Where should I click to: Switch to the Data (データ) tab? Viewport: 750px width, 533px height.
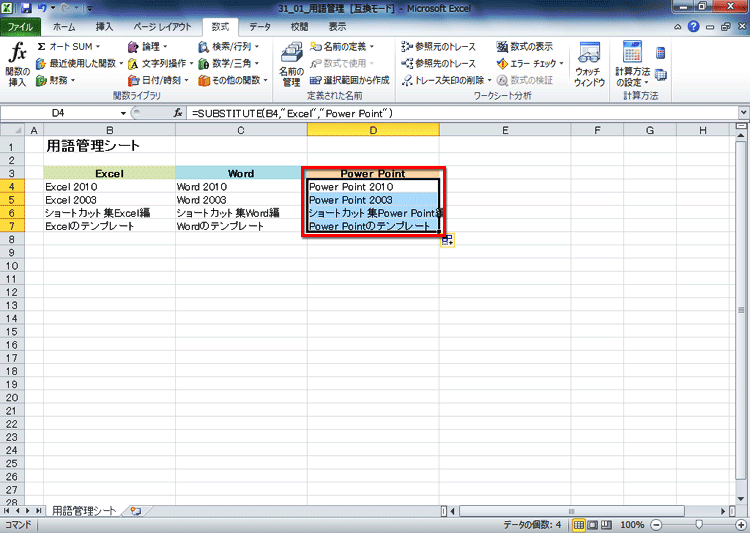260,27
